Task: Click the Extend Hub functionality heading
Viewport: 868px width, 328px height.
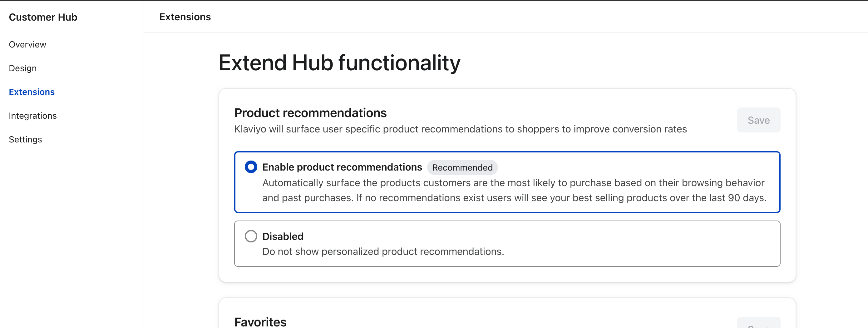Action: [339, 63]
